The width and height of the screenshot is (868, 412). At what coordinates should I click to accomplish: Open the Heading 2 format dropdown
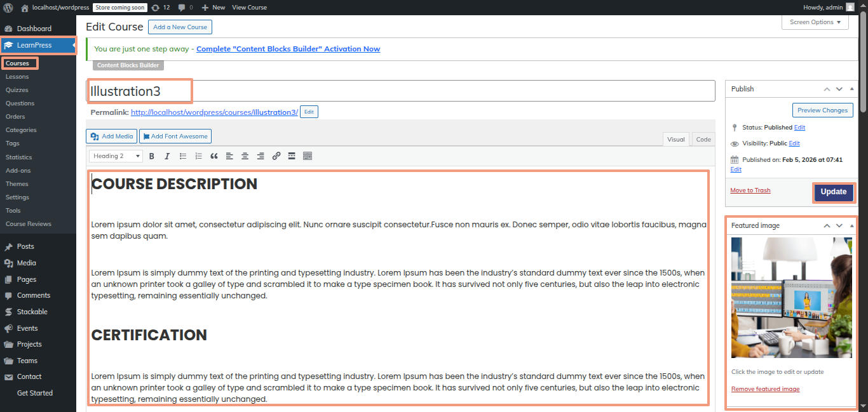tap(117, 156)
